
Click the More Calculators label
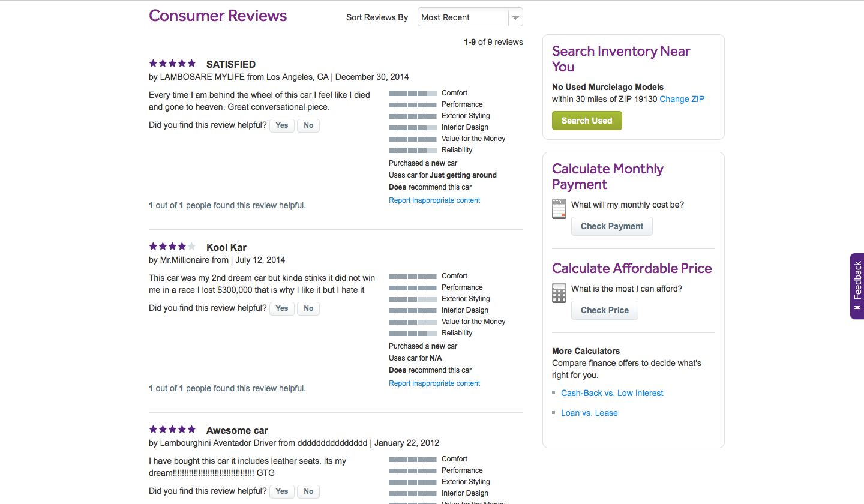coord(586,351)
